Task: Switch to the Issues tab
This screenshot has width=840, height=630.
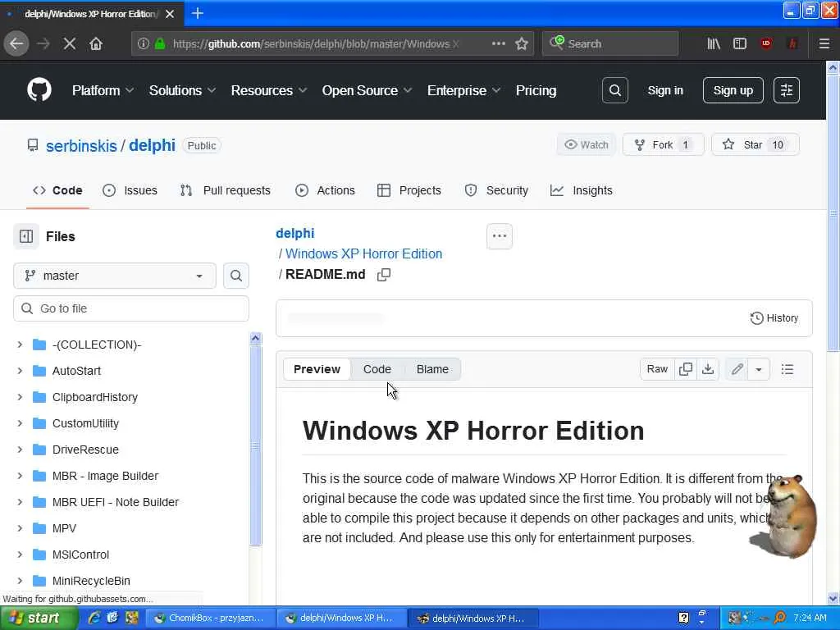Action: point(130,190)
